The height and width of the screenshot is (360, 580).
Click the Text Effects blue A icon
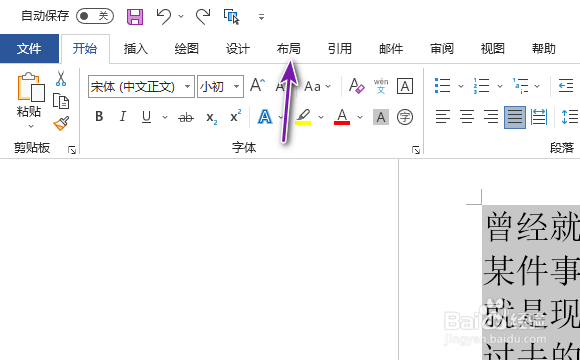[265, 117]
